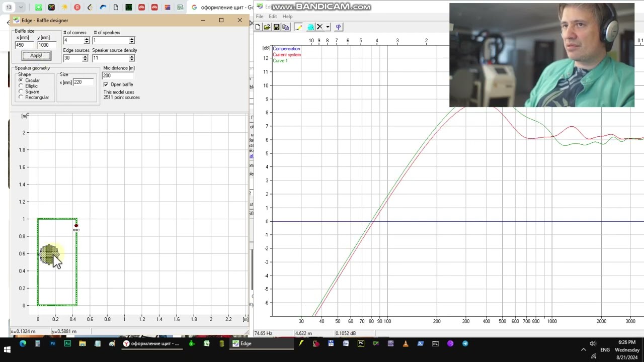Click the purple Tor browser taskbar icon
This screenshot has height=362, width=644.
point(450,343)
